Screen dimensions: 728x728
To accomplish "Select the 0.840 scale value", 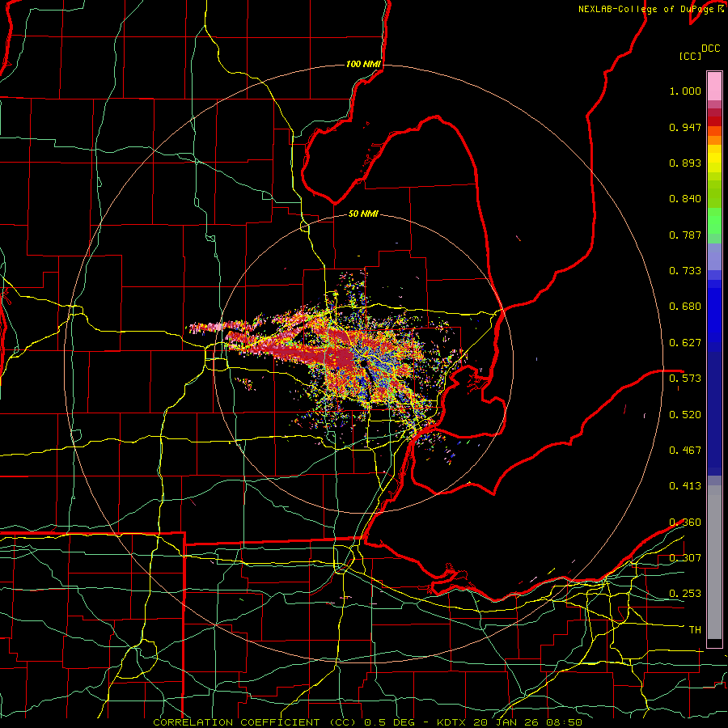I will click(x=685, y=199).
